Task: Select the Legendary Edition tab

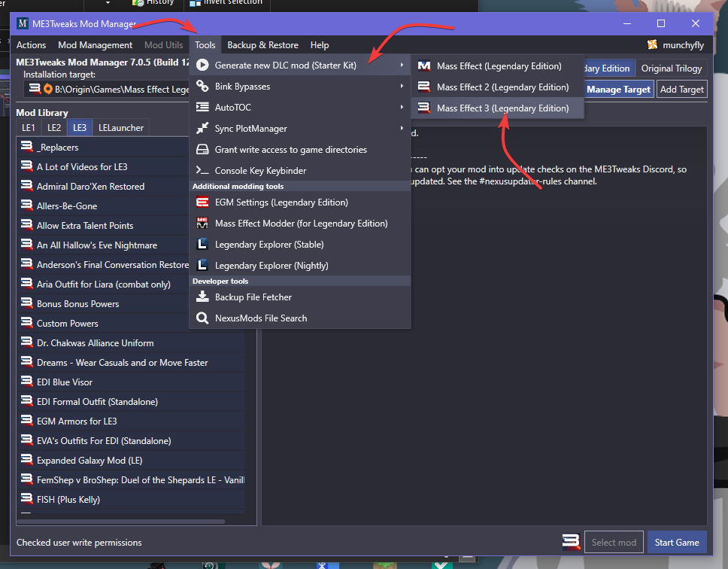Action: [x=608, y=68]
